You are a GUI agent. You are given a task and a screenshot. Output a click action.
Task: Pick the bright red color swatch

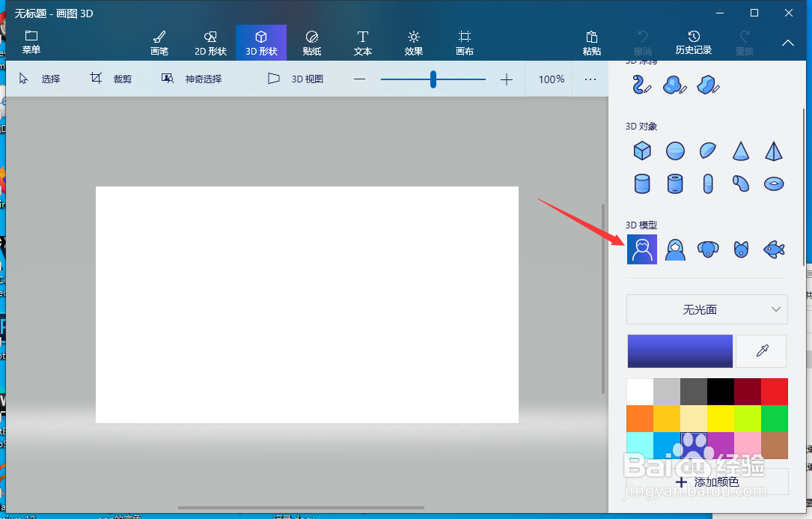(775, 392)
